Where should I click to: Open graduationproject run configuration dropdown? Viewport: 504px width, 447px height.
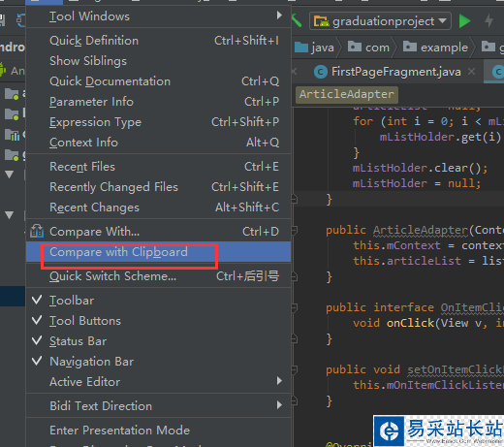pos(380,21)
